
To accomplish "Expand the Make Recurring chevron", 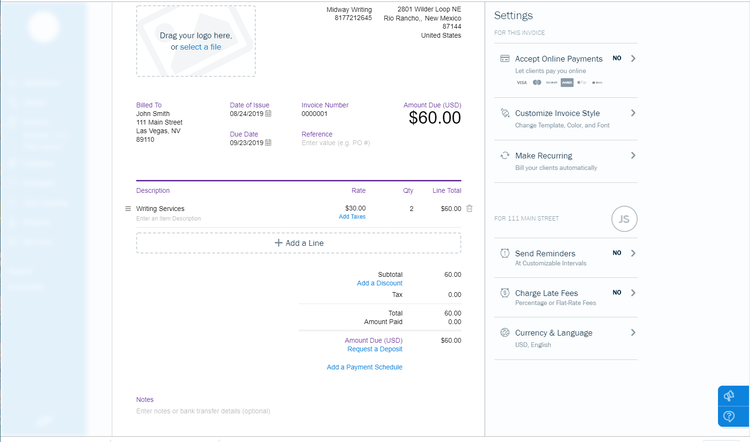I will (633, 156).
